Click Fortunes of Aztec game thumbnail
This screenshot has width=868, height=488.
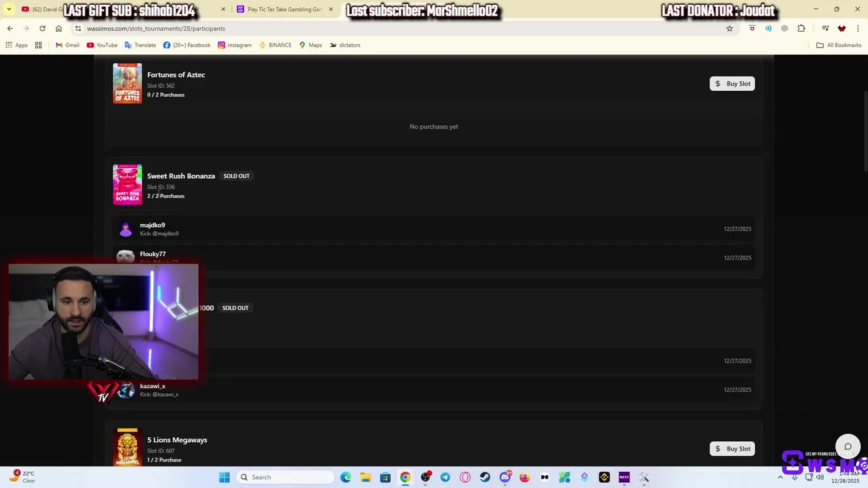click(127, 83)
